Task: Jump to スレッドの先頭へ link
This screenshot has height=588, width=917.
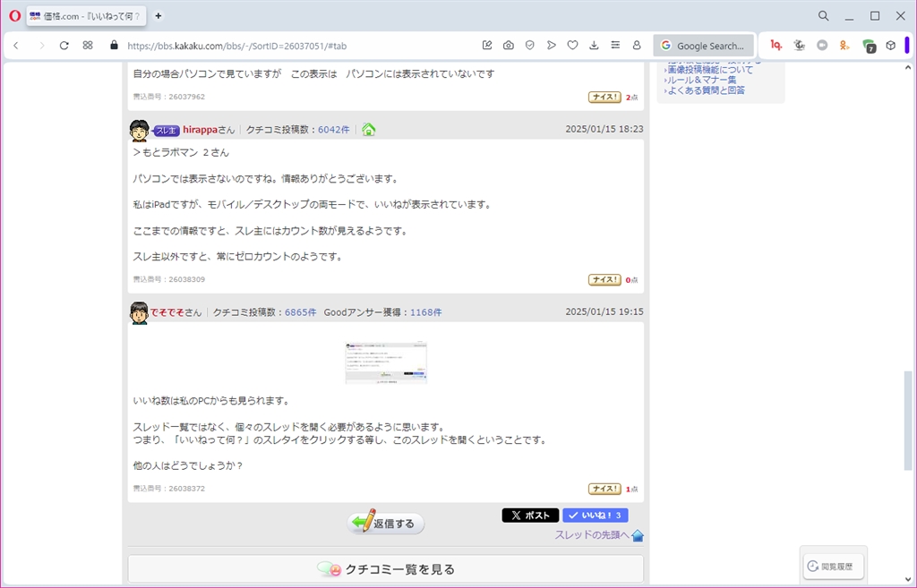Action: (x=592, y=535)
